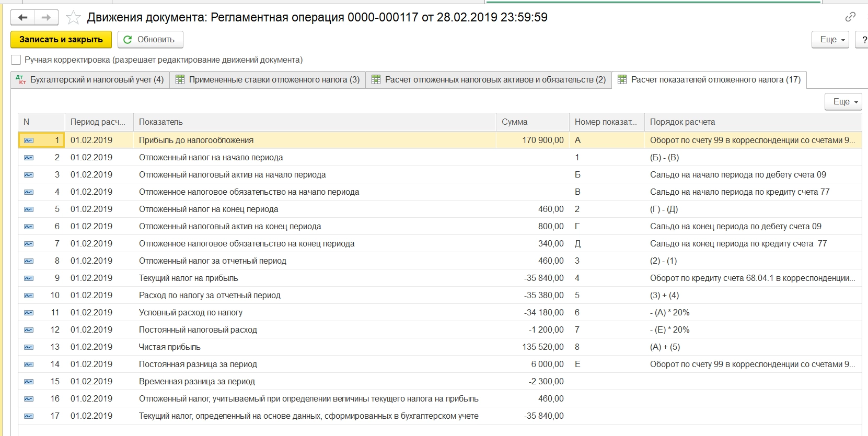Select the Чистая прибыль row
This screenshot has height=436, width=868.
tap(170, 347)
